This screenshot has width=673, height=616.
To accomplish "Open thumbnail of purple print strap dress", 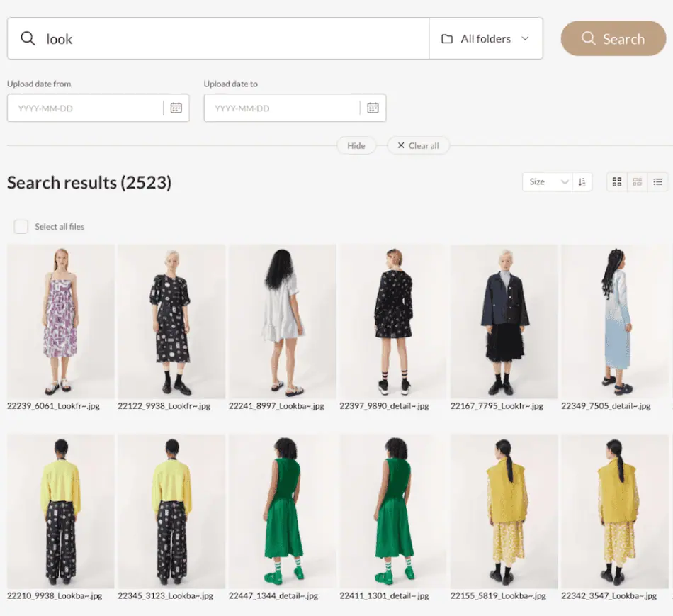I will (60, 321).
